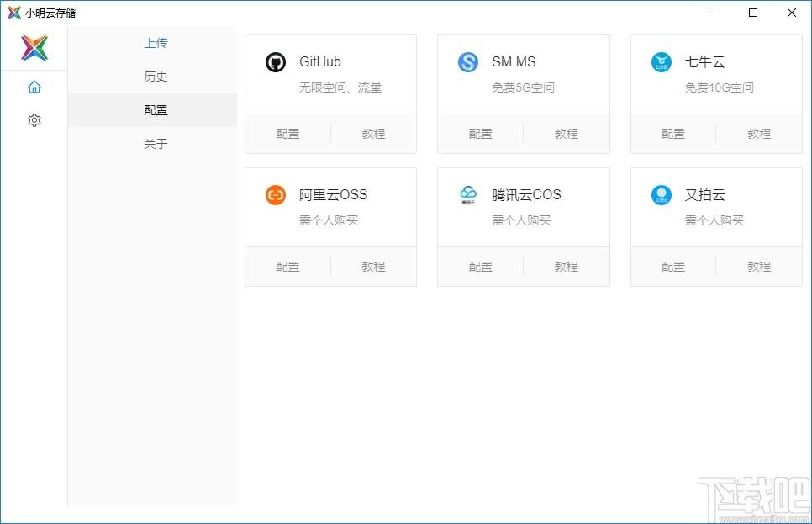Click the 免费5G空间 description text
This screenshot has height=524, width=812.
(523, 87)
